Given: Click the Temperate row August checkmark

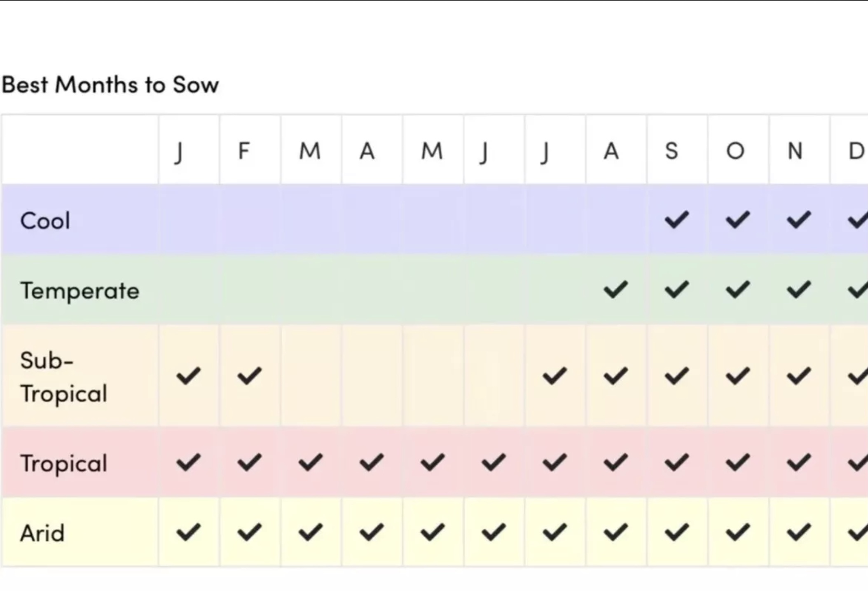Looking at the screenshot, I should (615, 289).
